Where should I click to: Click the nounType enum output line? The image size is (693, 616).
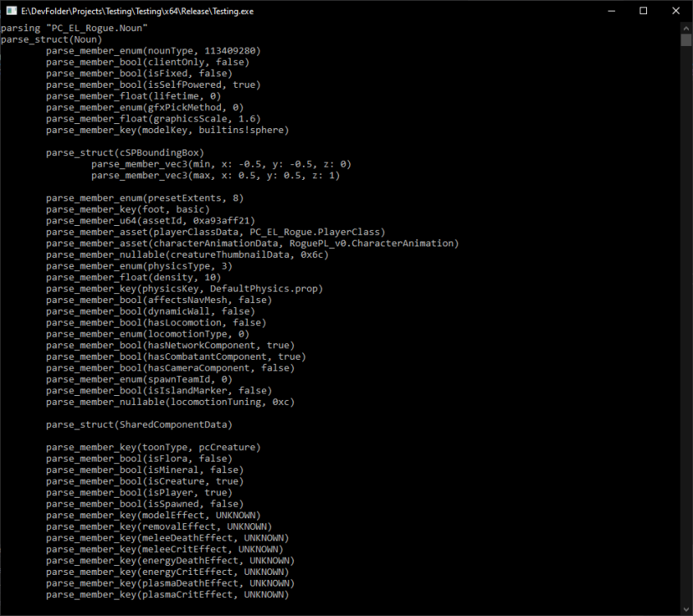tap(153, 51)
